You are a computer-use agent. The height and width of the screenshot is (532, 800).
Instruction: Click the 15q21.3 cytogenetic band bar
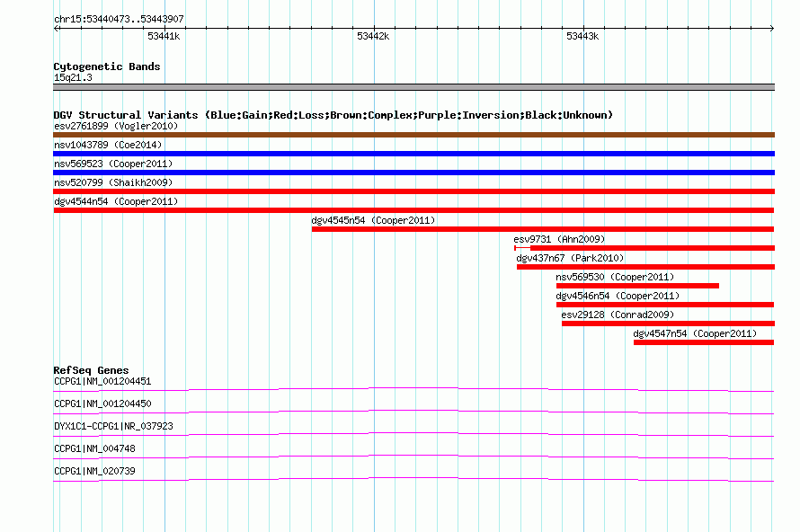tap(413, 87)
